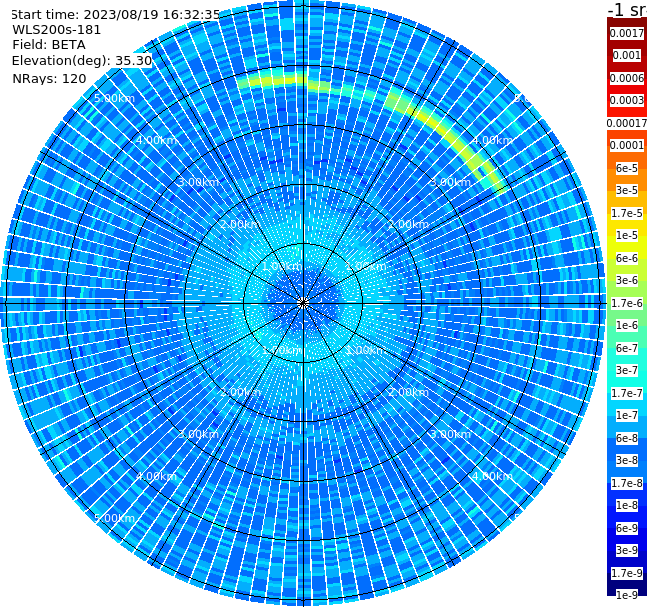Select the 3e-5 colorbar tick

(627, 190)
